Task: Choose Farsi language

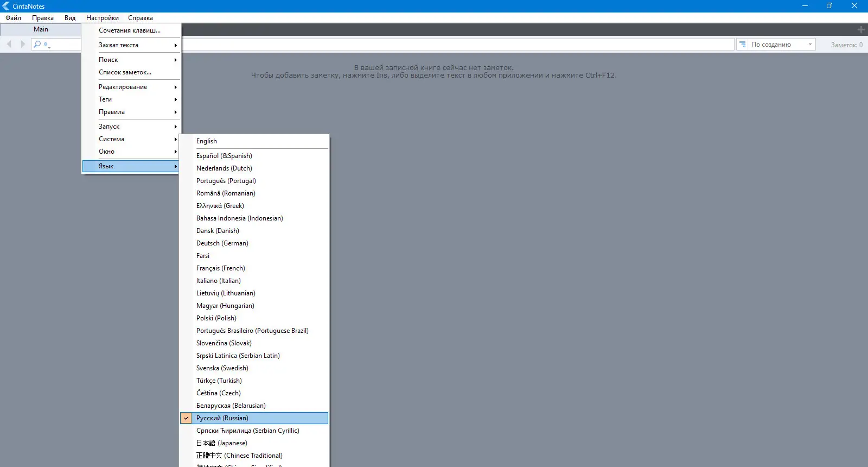Action: point(254,256)
